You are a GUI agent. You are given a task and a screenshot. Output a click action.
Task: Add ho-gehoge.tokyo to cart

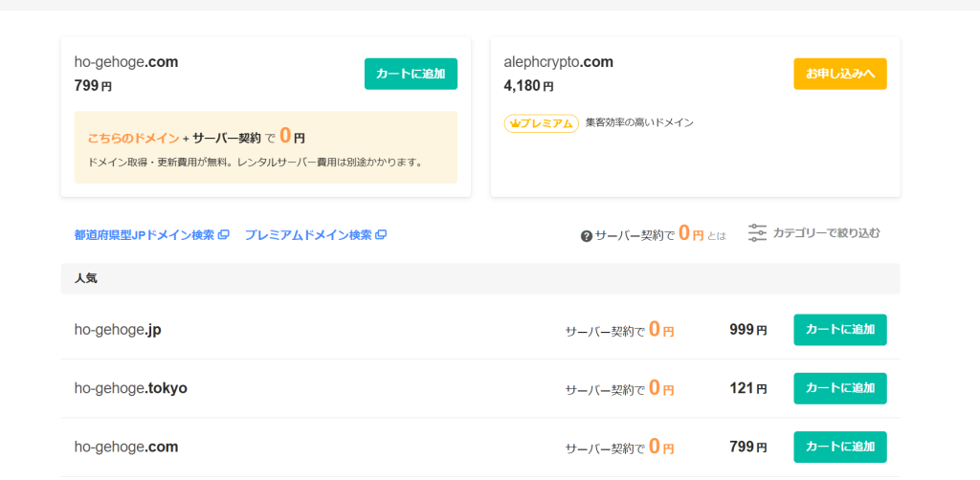coord(839,388)
